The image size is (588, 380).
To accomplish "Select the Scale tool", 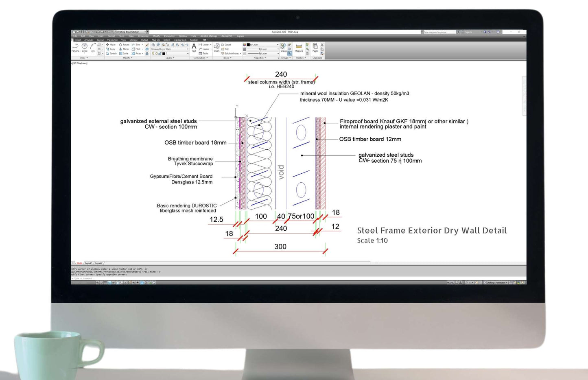I will (124, 53).
